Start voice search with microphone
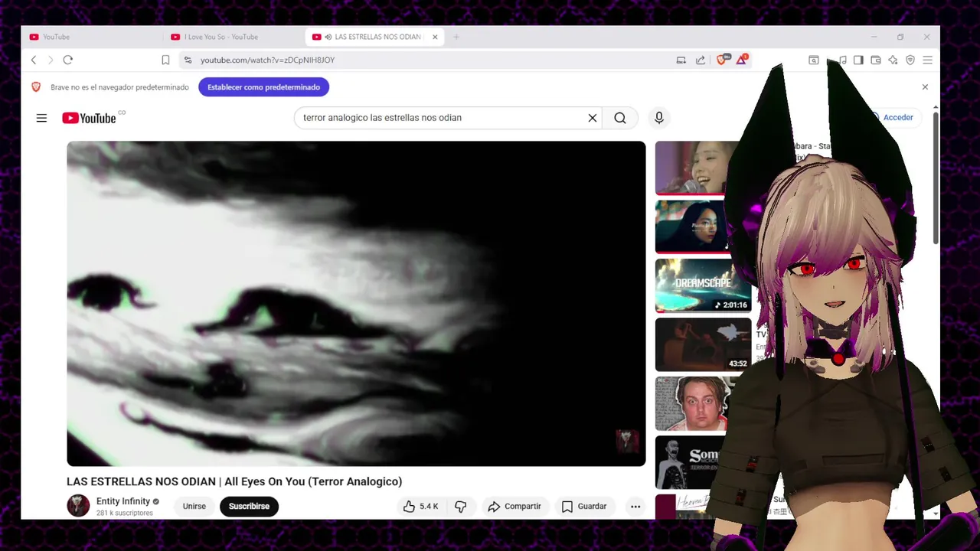This screenshot has height=551, width=980. [659, 118]
